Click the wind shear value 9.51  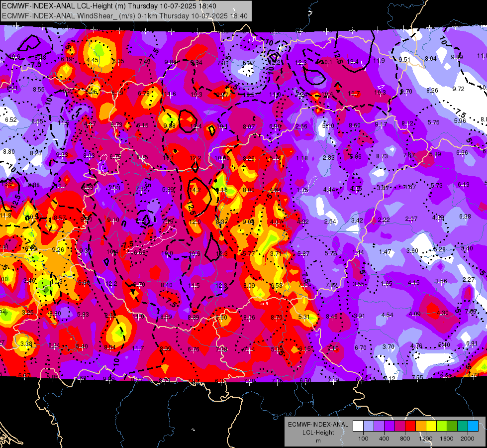pos(405,59)
